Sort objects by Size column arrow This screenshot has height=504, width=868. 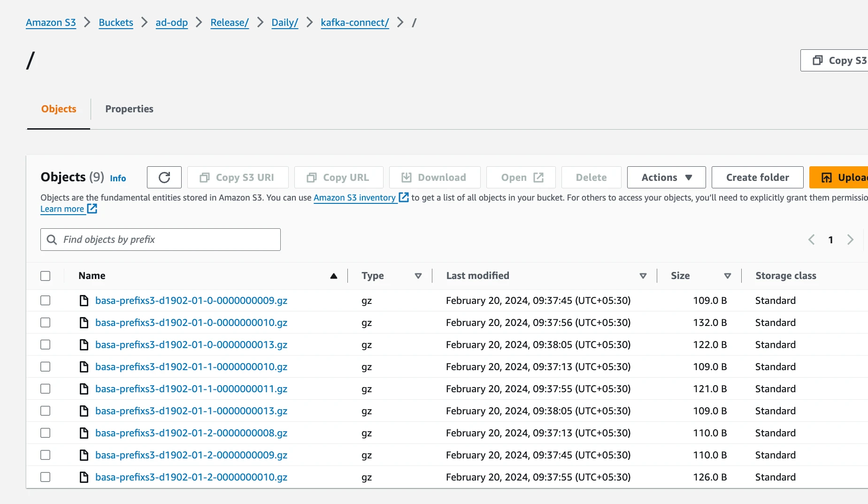point(728,276)
